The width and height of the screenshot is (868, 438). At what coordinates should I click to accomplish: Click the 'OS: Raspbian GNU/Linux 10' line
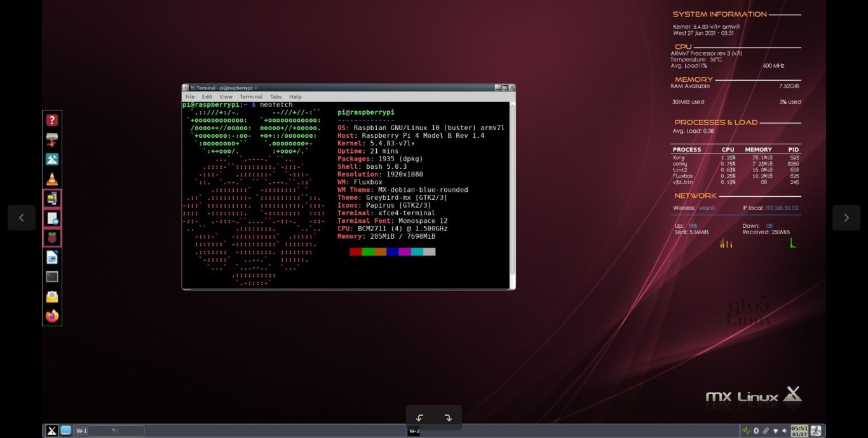421,128
